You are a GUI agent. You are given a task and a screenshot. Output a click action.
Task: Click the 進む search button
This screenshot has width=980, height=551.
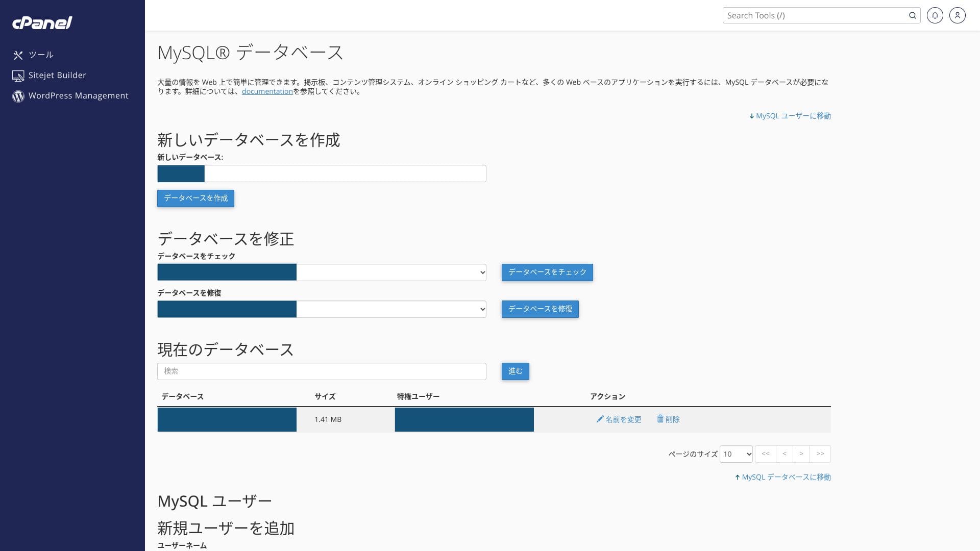tap(515, 371)
